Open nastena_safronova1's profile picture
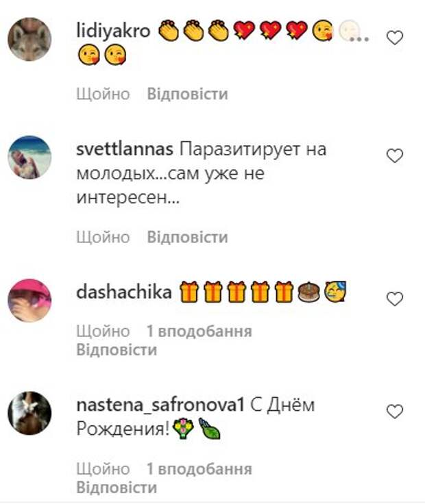 pos(29,413)
